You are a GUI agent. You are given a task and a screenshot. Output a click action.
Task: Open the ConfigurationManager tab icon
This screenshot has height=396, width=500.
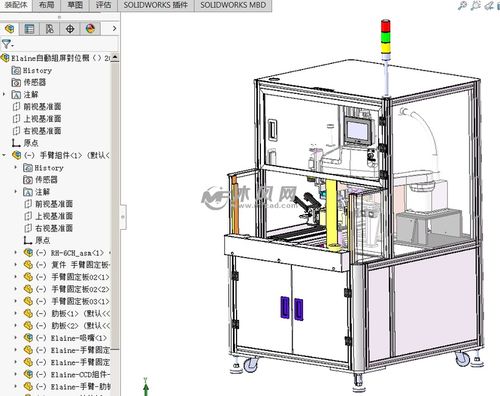pos(50,29)
